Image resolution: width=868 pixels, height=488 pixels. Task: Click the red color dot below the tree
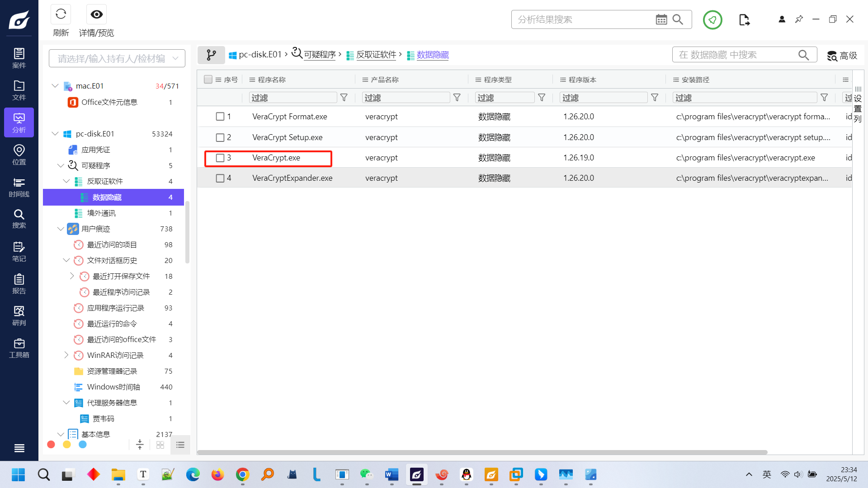tap(51, 445)
